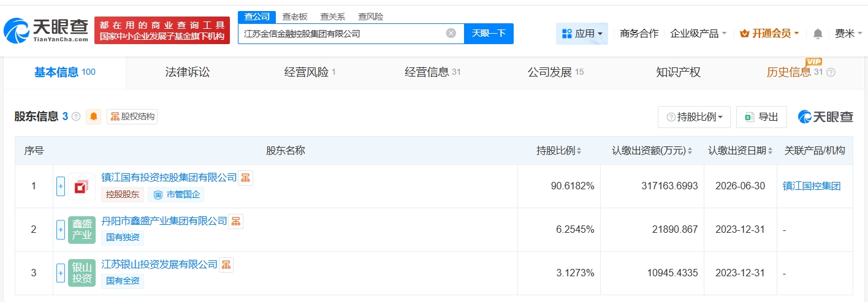The height and width of the screenshot is (302, 868).
Task: Click the help icon next to 股东信息
Action: [76, 116]
